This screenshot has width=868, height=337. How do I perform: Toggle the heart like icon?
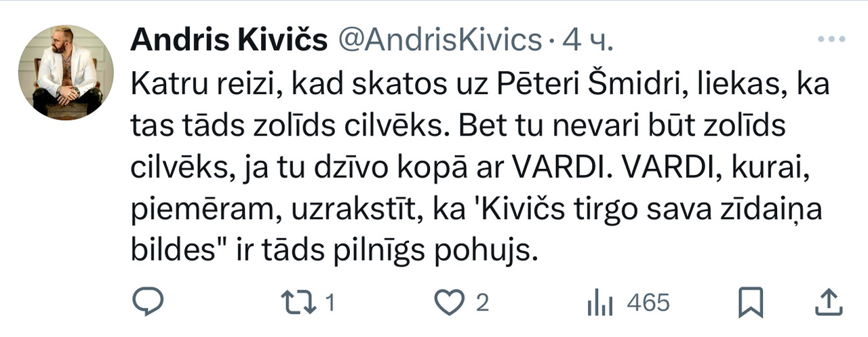pos(448,302)
